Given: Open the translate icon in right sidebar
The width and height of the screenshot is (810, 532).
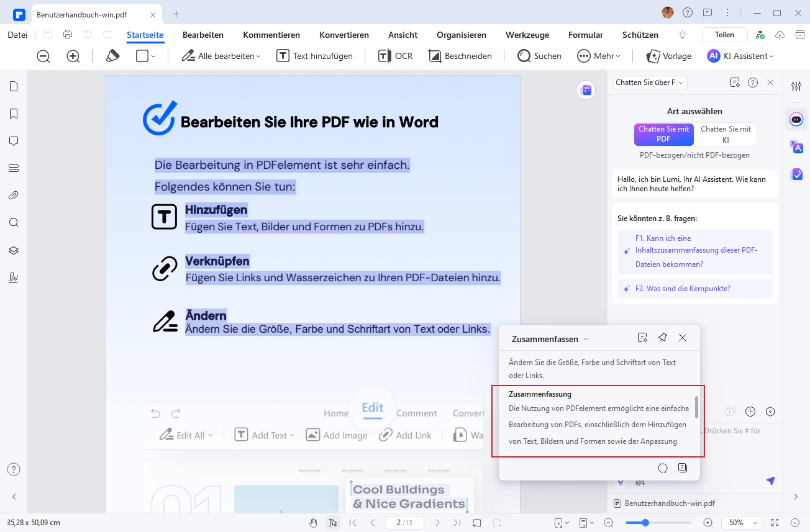Looking at the screenshot, I should [x=796, y=147].
